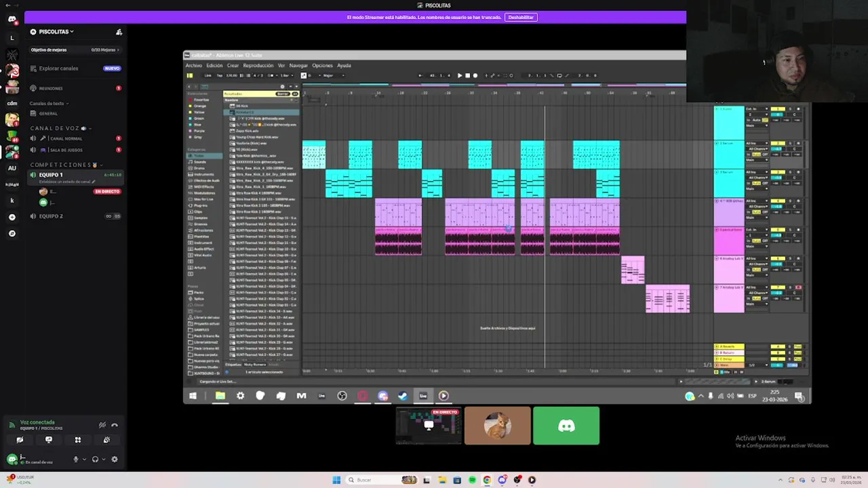Open the Instruments category in browser
The height and width of the screenshot is (488, 868).
tap(203, 174)
